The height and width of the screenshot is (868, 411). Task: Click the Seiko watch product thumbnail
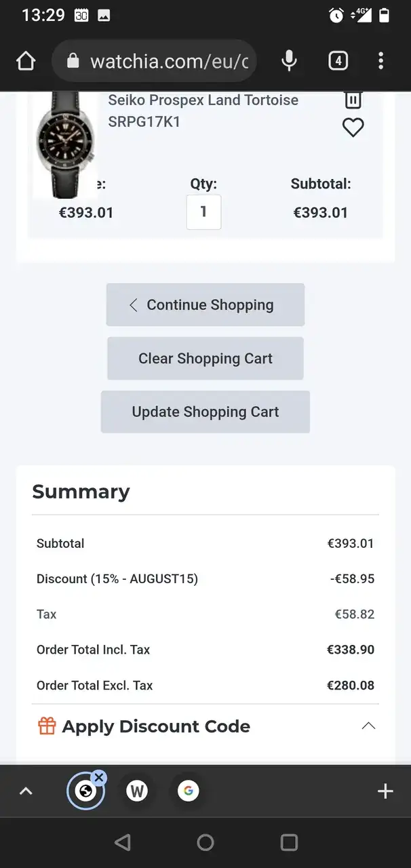click(65, 144)
